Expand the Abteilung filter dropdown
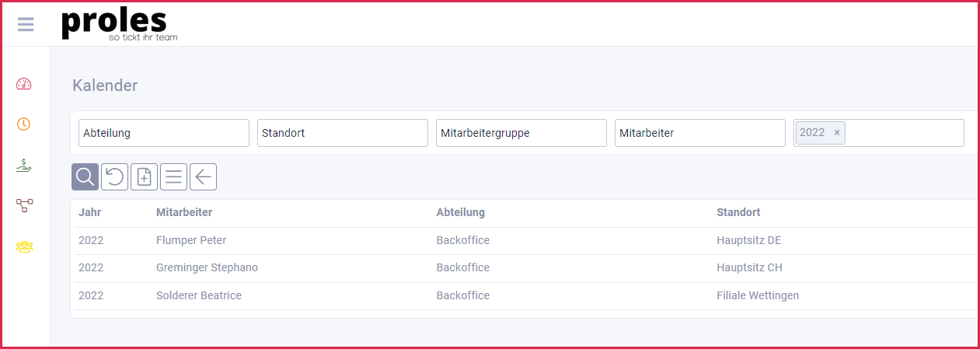This screenshot has width=980, height=349. coord(163,133)
